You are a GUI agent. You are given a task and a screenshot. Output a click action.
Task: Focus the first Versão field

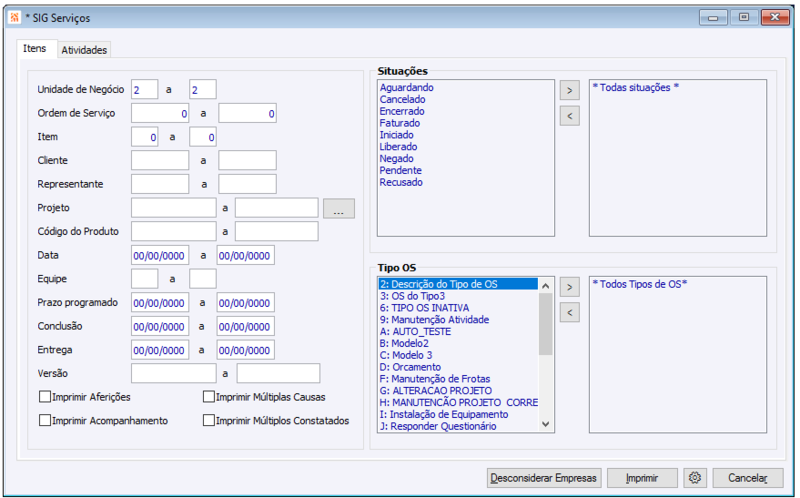(173, 374)
